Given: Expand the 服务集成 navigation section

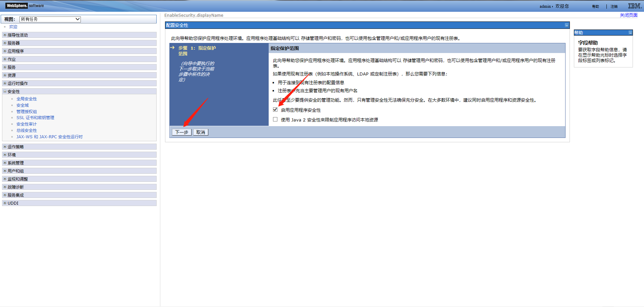Looking at the screenshot, I should [5, 195].
